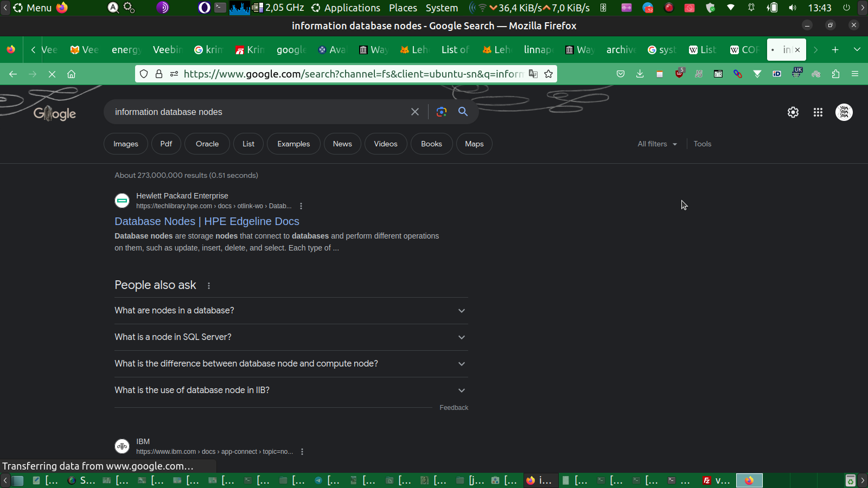
Task: Open more options for People also ask
Action: click(209, 286)
